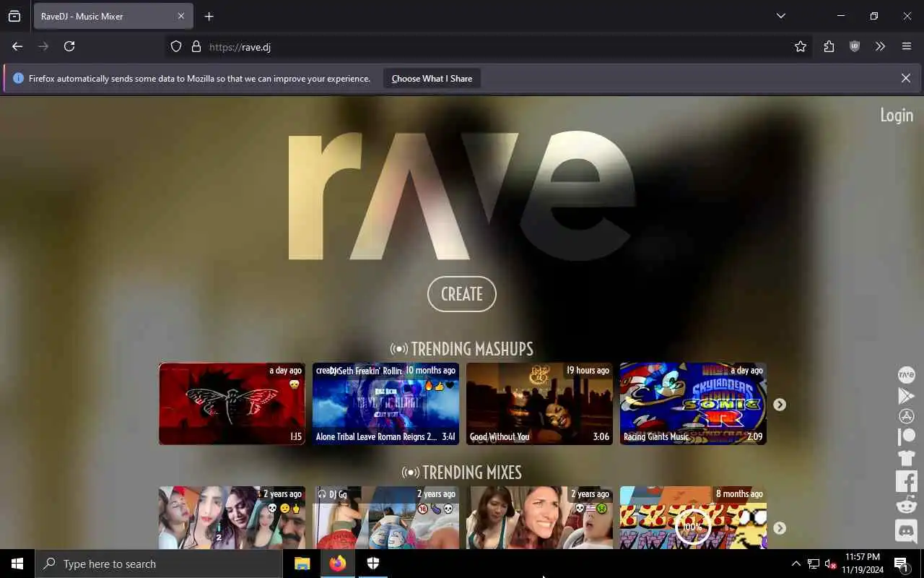Go back to the previous page
Viewport: 924px width, 578px height.
coord(17,46)
